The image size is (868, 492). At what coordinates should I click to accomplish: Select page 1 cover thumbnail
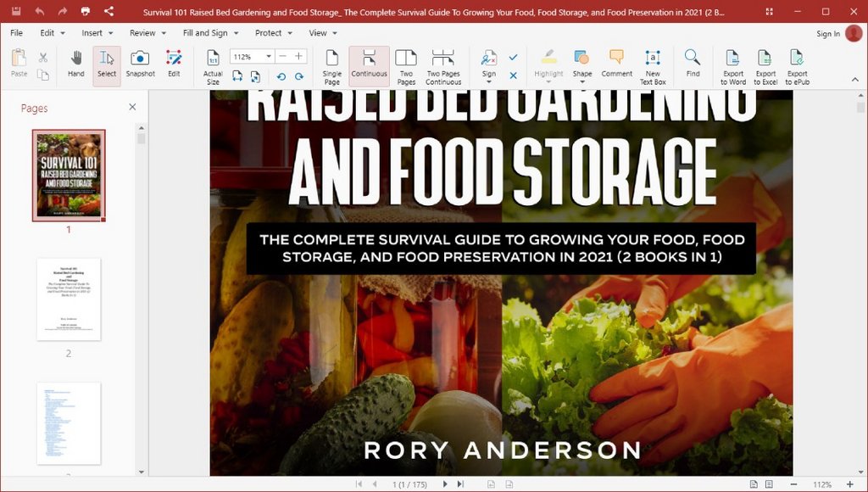click(x=69, y=176)
